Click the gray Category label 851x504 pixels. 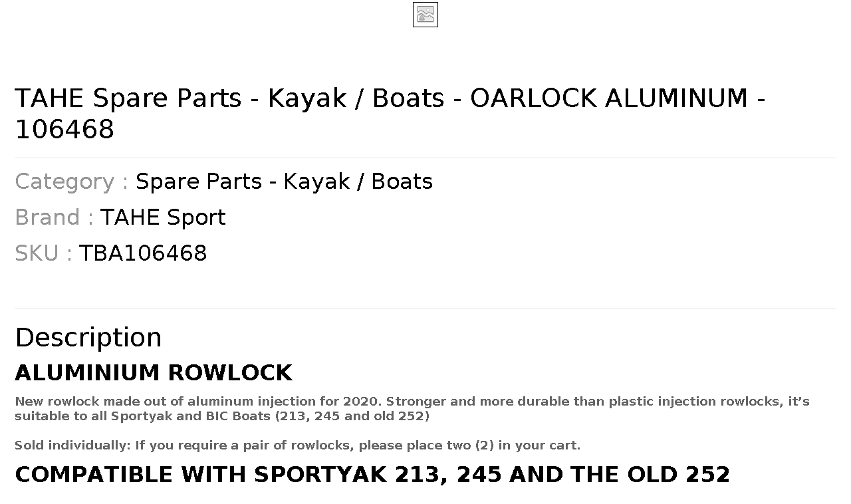(x=71, y=182)
